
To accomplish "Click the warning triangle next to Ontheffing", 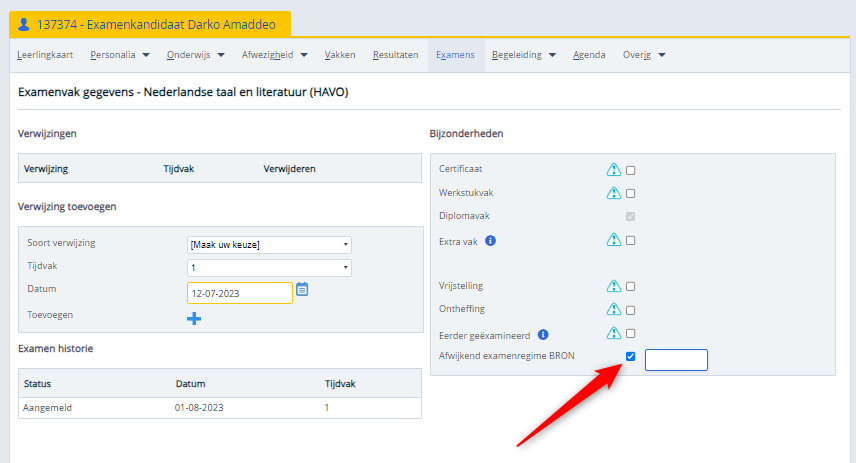I will [x=614, y=309].
